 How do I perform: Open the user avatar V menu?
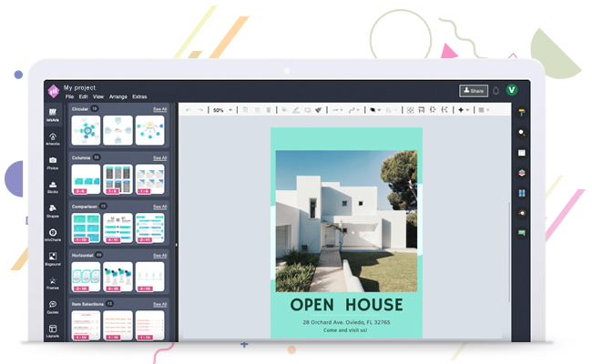pos(512,90)
